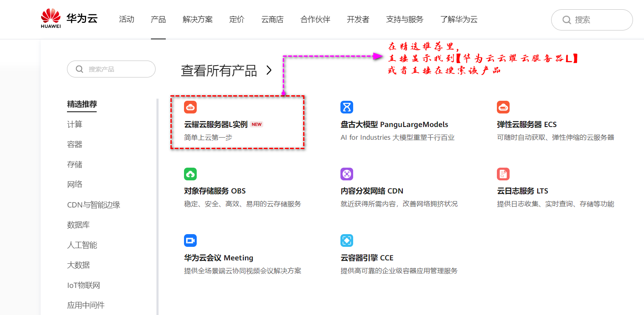Screen dimensions: 644x315
Task: Click the 内容分发网络 CDN icon
Action: tap(347, 174)
